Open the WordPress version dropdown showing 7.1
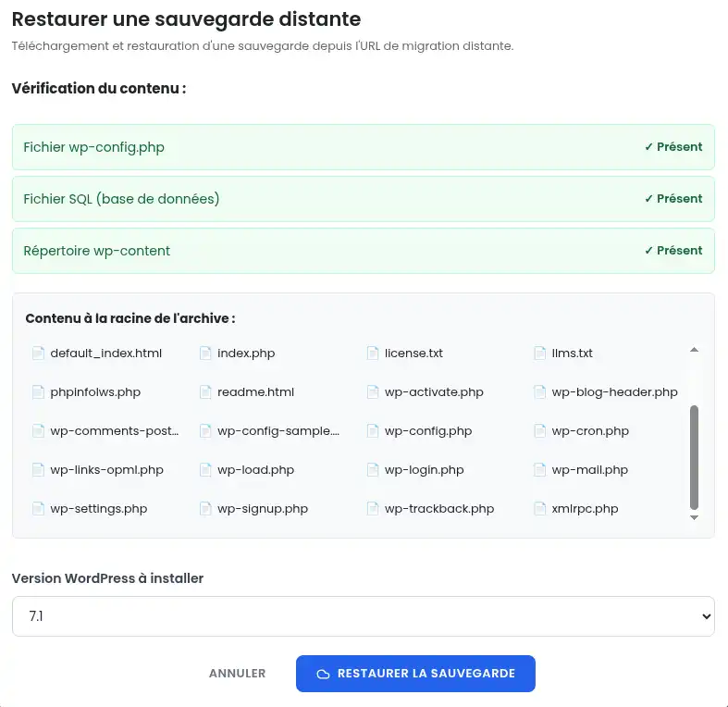728x707 pixels. [x=363, y=616]
